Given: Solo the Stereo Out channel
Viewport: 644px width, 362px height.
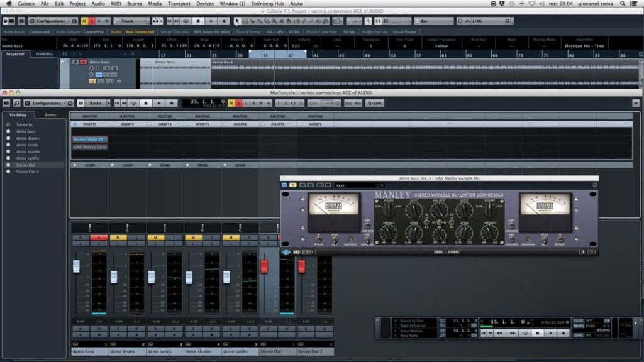Looking at the screenshot, I should (x=282, y=238).
